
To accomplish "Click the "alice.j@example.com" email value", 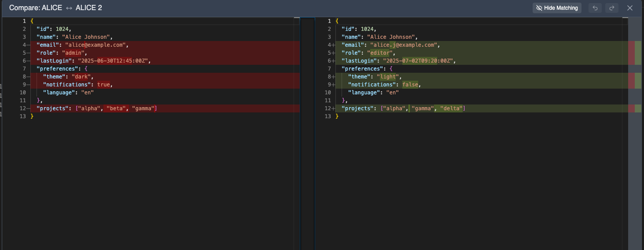I will point(403,45).
